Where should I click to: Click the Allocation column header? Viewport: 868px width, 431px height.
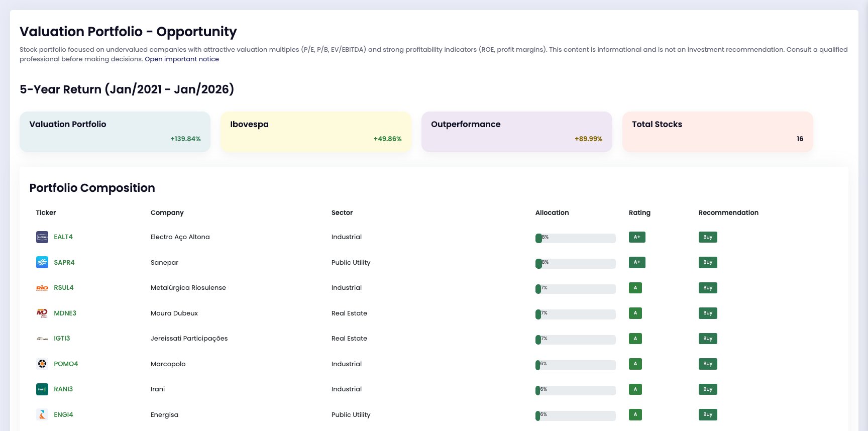552,212
